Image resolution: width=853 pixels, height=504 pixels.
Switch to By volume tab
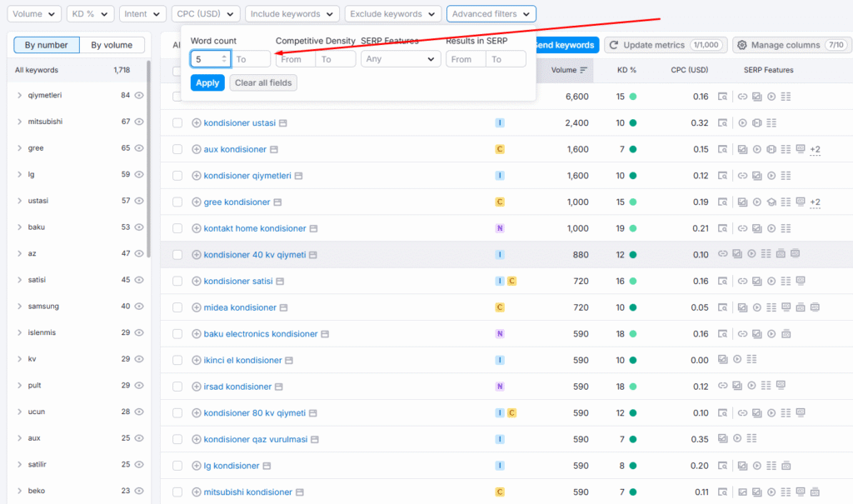coord(112,45)
